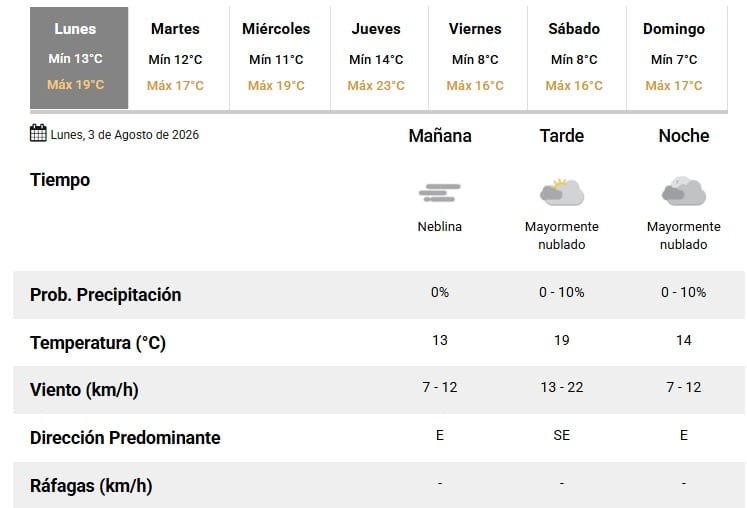Image resolution: width=747 pixels, height=508 pixels.
Task: Click the Ráfagas (km/h) row label
Action: (x=91, y=486)
